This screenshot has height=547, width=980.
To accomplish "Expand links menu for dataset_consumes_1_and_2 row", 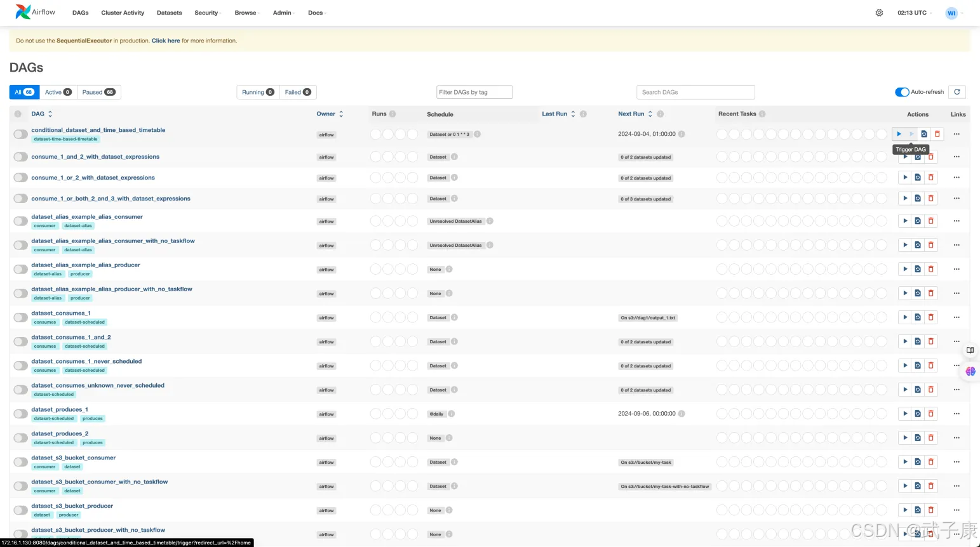I will [x=957, y=341].
